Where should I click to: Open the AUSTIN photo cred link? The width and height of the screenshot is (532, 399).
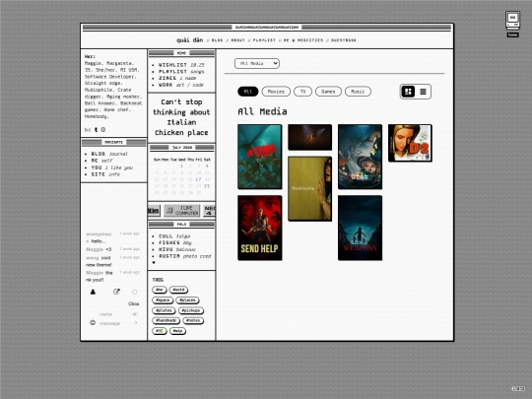pos(185,256)
